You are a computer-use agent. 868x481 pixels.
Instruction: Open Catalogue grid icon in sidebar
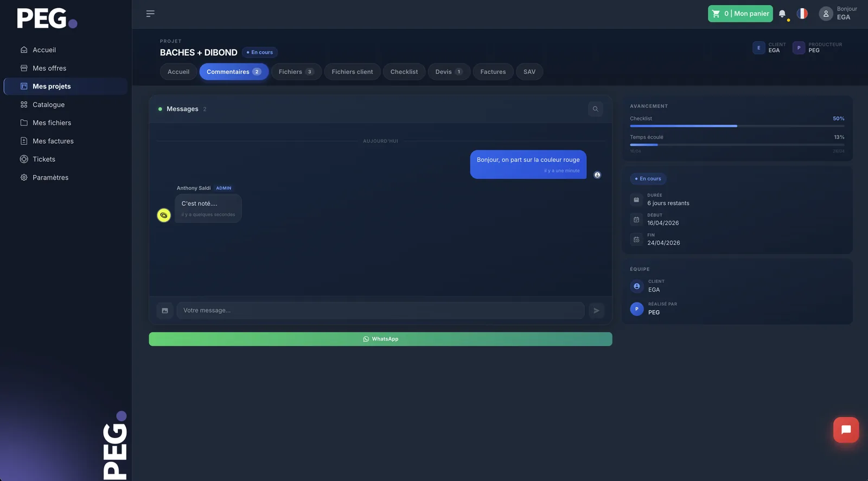coord(24,105)
